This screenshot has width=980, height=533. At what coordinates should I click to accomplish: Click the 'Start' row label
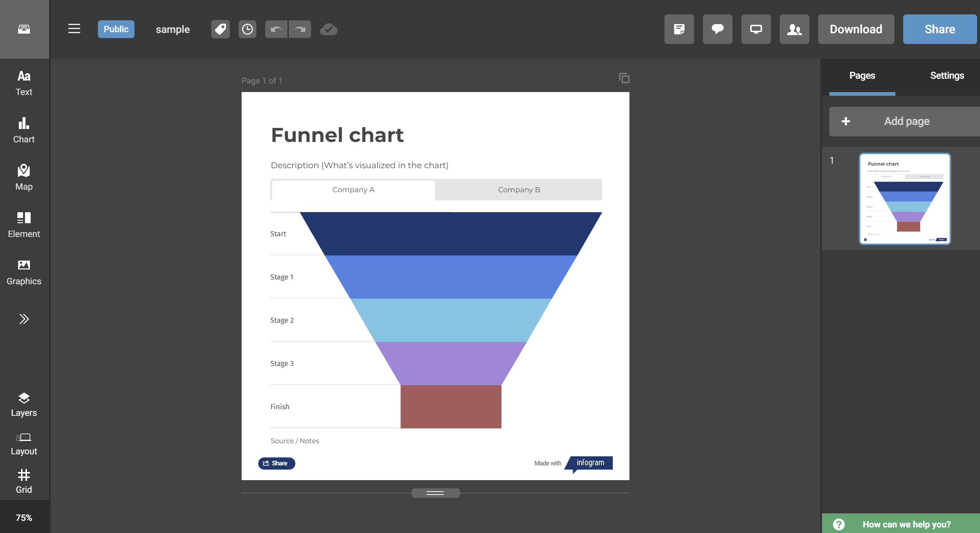[278, 234]
